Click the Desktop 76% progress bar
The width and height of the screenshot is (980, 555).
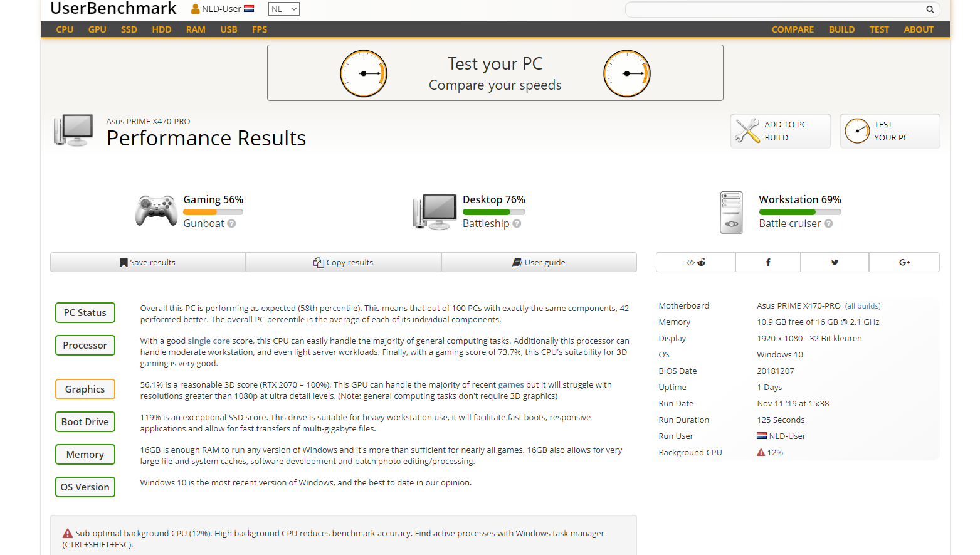coord(494,212)
